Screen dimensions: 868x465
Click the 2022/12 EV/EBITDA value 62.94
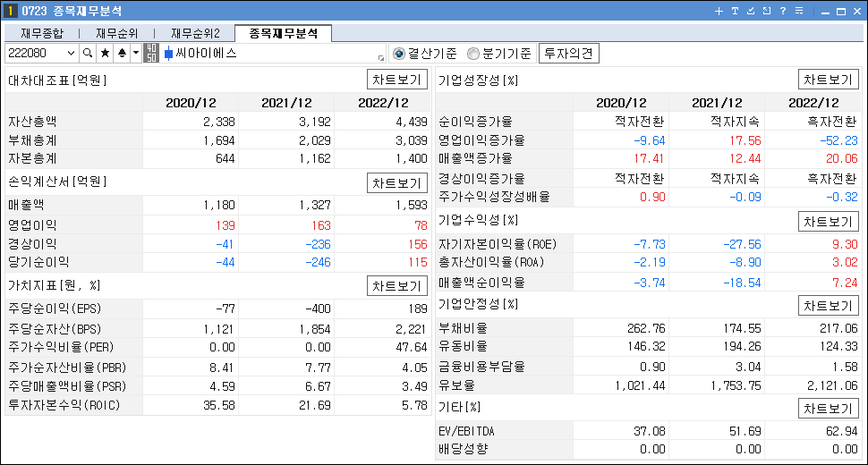tap(842, 431)
